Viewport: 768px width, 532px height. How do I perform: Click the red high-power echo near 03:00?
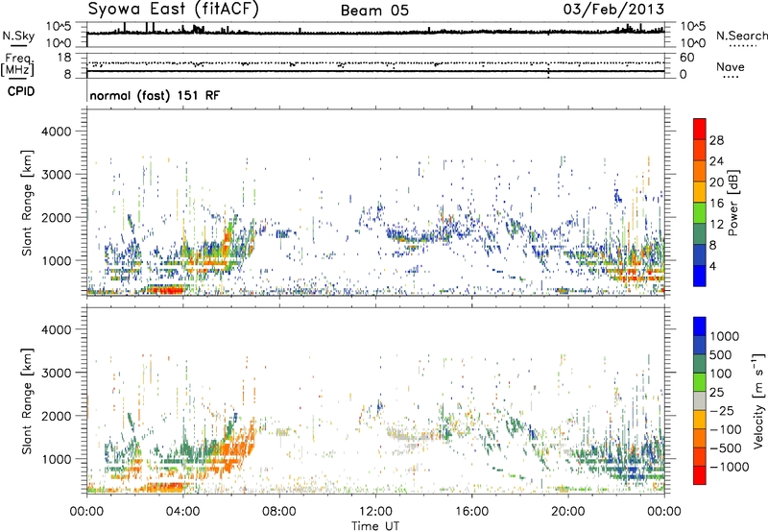[x=165, y=290]
